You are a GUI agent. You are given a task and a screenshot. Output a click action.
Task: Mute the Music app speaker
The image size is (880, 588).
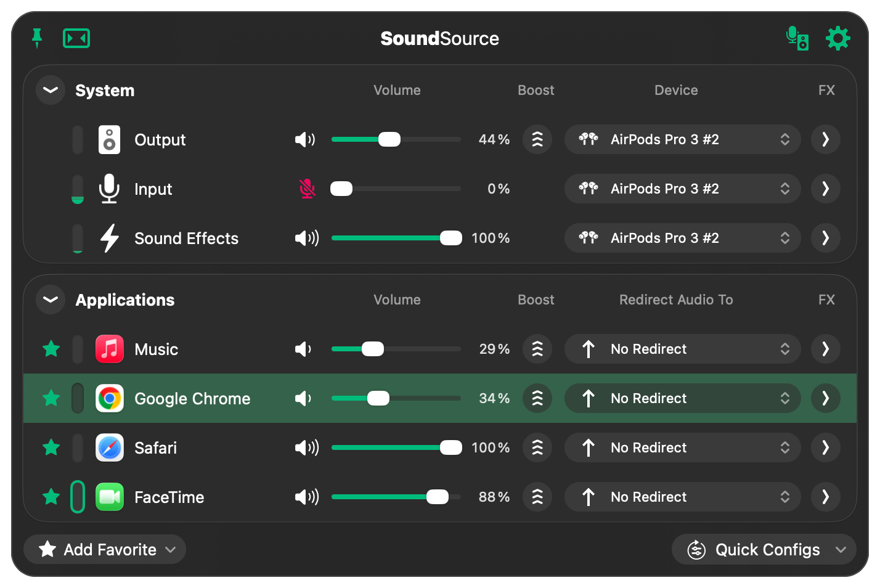[303, 349]
